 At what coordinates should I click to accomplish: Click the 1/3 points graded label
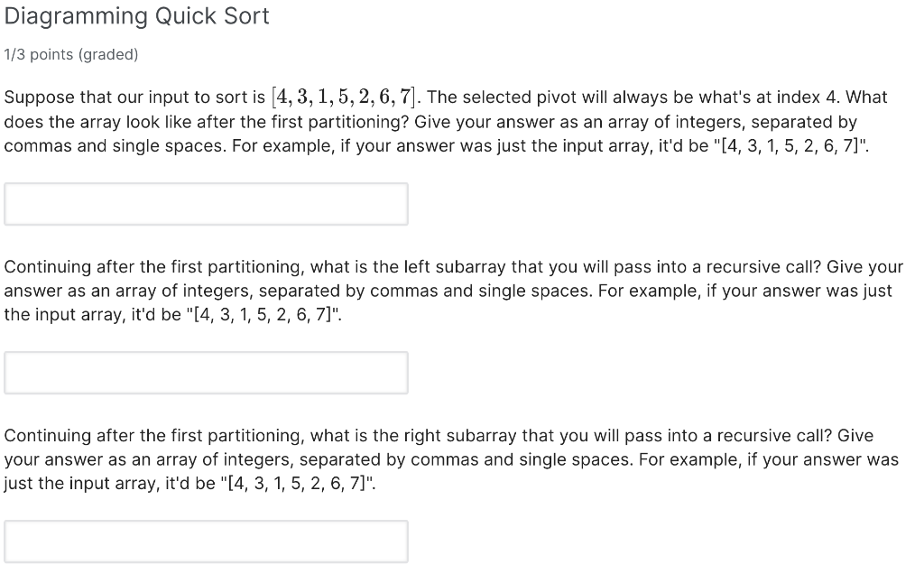[70, 54]
